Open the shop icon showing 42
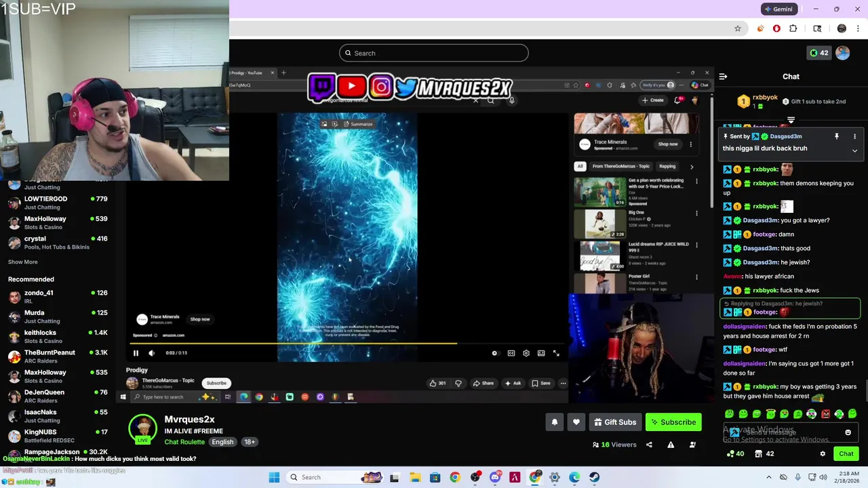Viewport: 868px width, 488px height. tap(764, 454)
